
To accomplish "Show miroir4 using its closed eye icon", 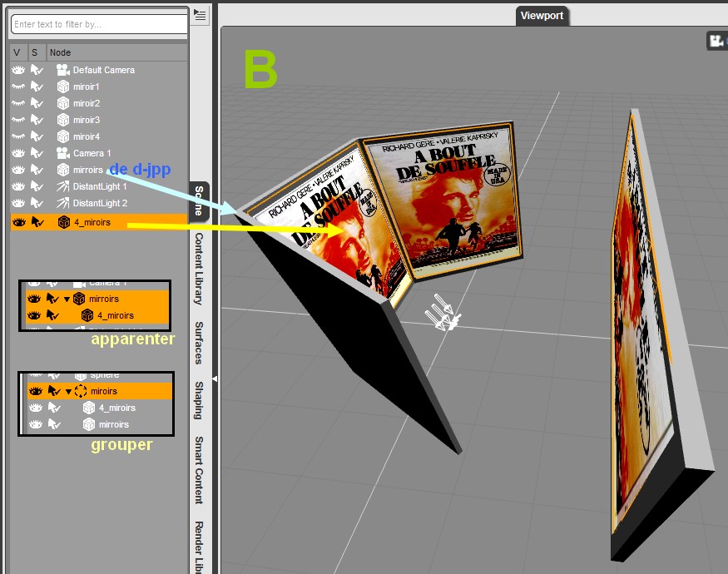I will click(x=18, y=136).
